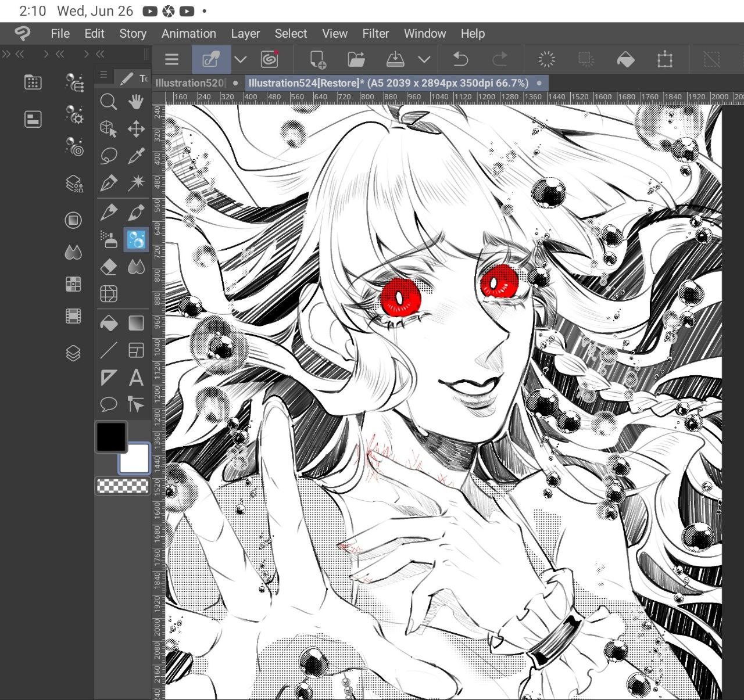
Task: Click the Scale/Rotate transform icon
Action: pos(665,59)
